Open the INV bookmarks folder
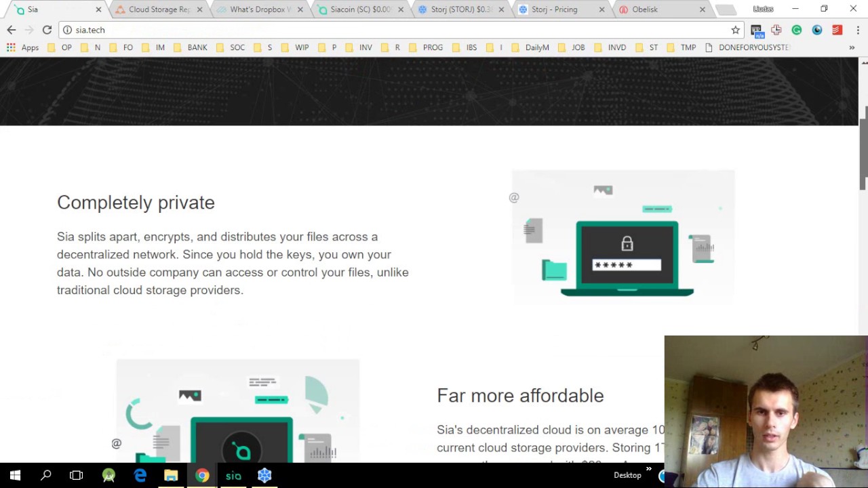This screenshot has height=488, width=868. [359, 47]
